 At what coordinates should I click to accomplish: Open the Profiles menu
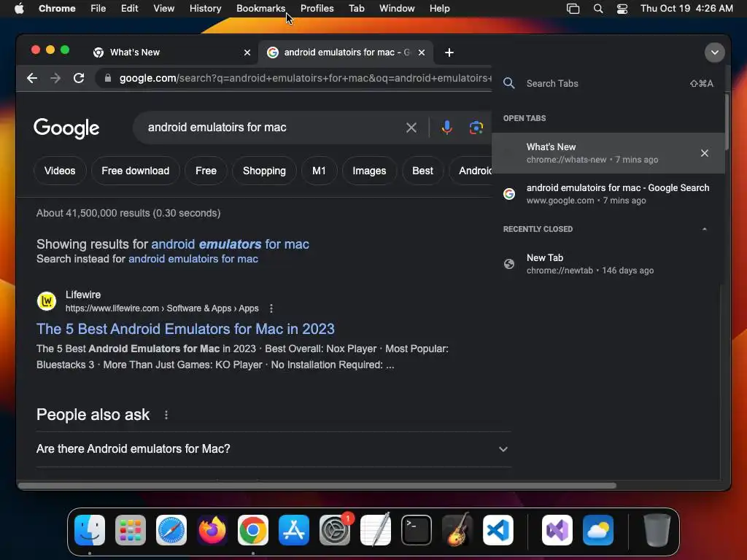click(x=317, y=9)
